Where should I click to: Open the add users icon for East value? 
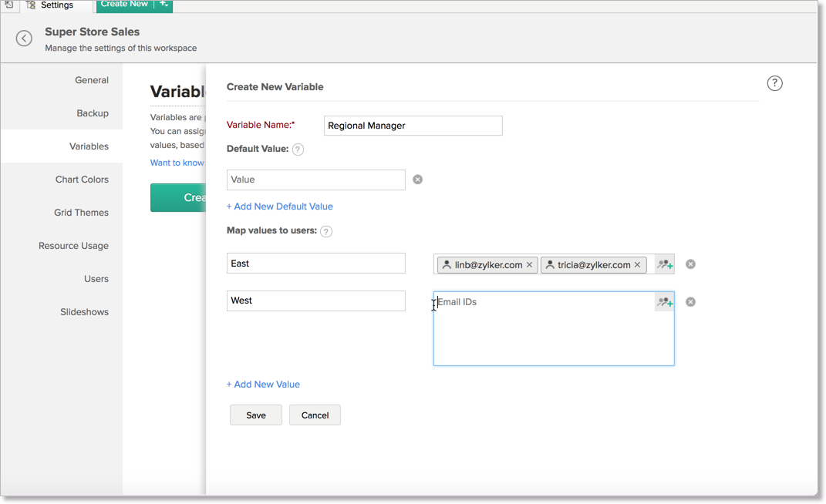point(663,264)
